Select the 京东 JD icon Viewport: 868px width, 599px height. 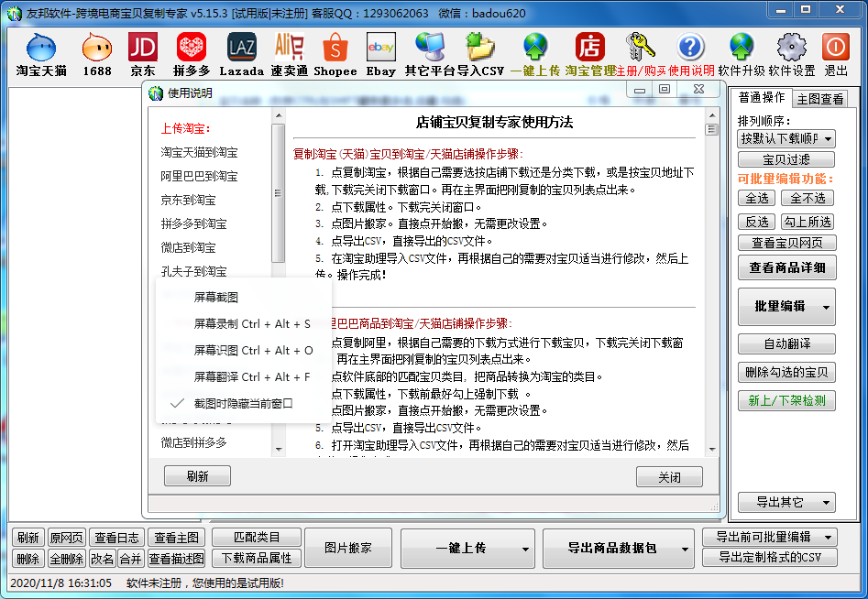click(x=142, y=54)
